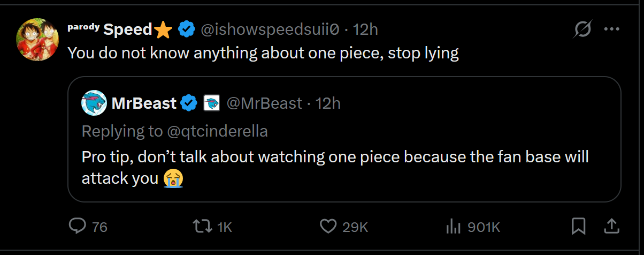Open the One Piece profile avatar of Speed

(37, 40)
